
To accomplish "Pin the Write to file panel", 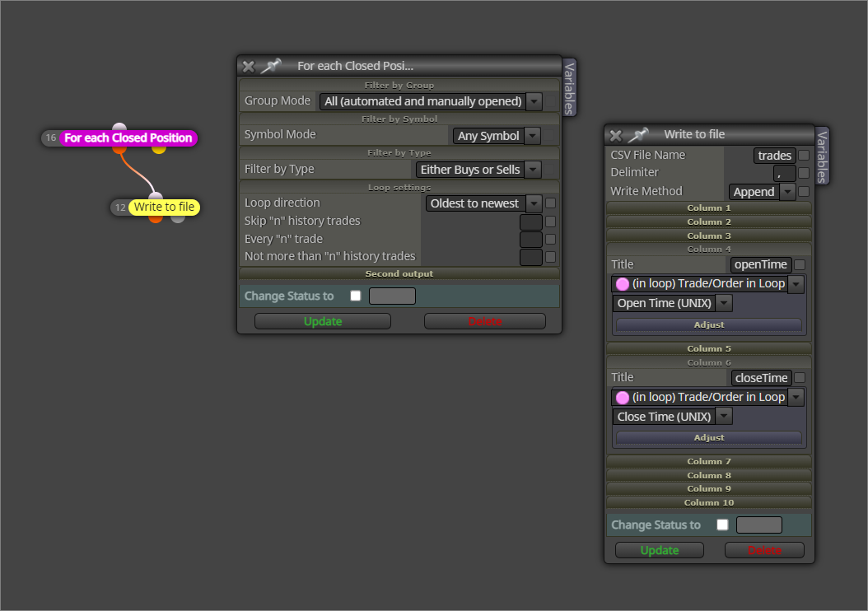I will pyautogui.click(x=638, y=134).
